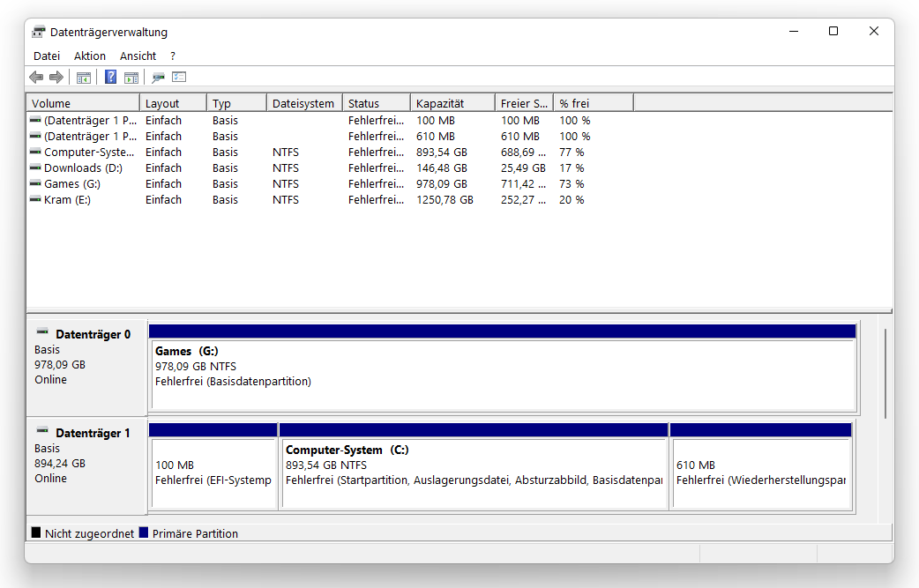Select the drive icon of Downloads (D:) row
The height and width of the screenshot is (588, 919).
[35, 167]
